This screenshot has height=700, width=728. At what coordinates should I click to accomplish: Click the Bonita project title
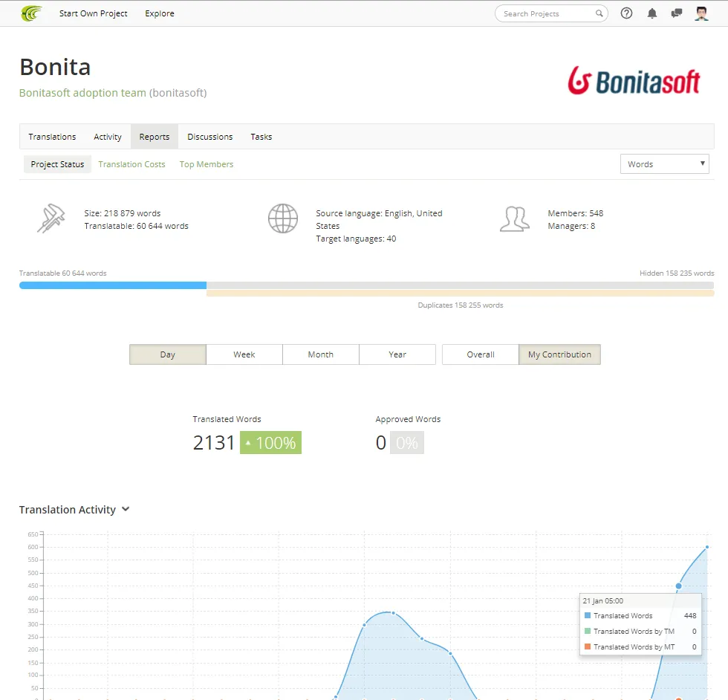[55, 68]
